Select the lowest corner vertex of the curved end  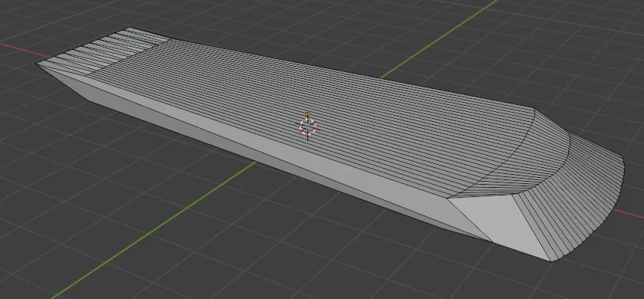(550, 261)
